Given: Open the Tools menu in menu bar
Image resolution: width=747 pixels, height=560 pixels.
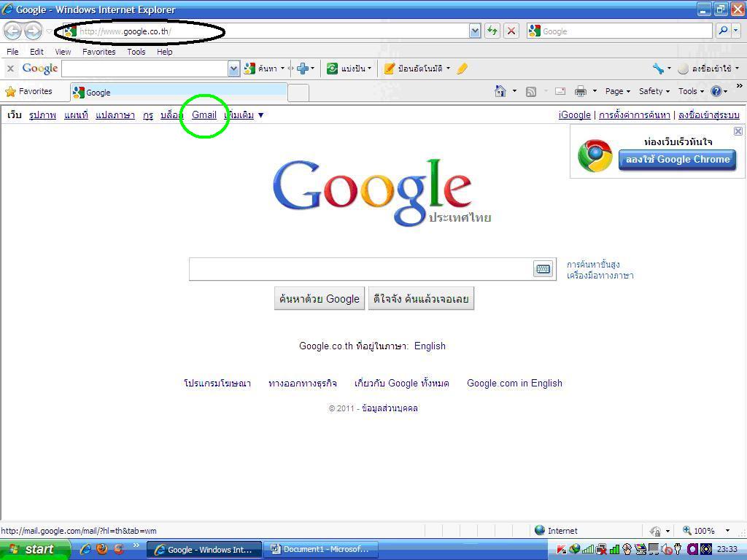Looking at the screenshot, I should coord(136,52).
